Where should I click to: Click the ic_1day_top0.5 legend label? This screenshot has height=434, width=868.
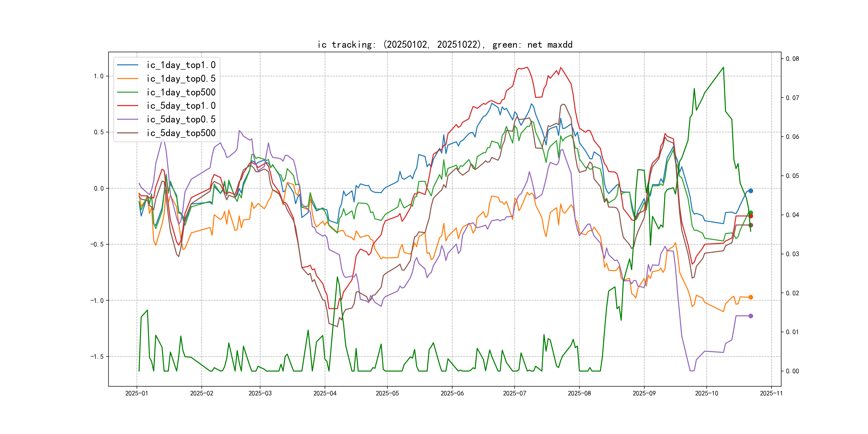coord(181,78)
